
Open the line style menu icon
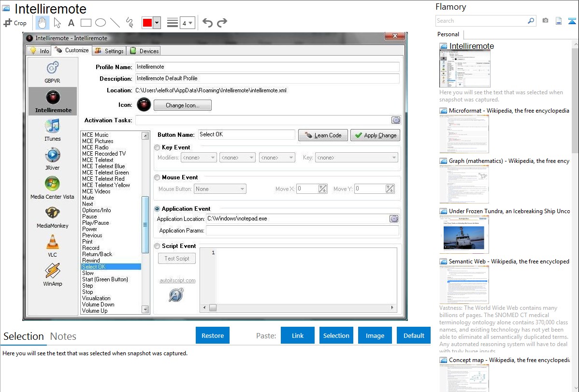[173, 23]
